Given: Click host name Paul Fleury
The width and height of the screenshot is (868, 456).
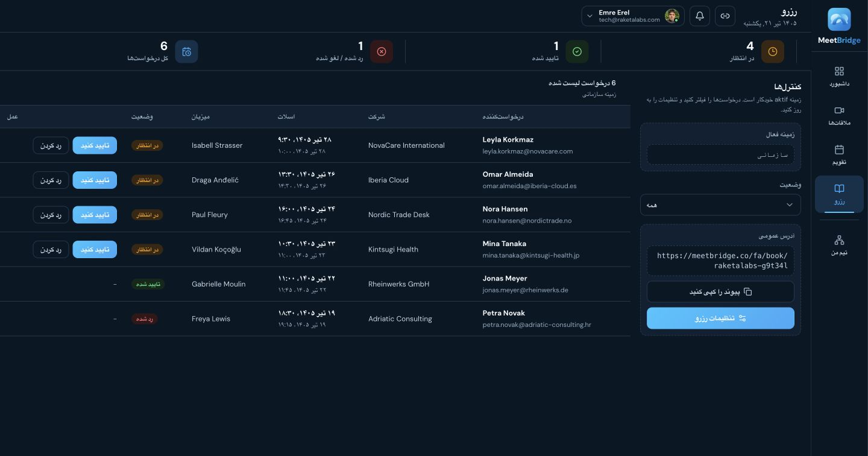Looking at the screenshot, I should pos(210,215).
